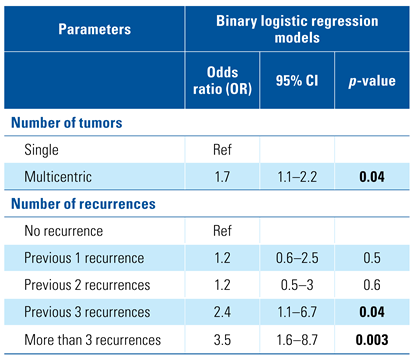The height and width of the screenshot is (360, 414).
Task: Click the 1.1–2.2 confidence interval cell
Action: tap(297, 177)
